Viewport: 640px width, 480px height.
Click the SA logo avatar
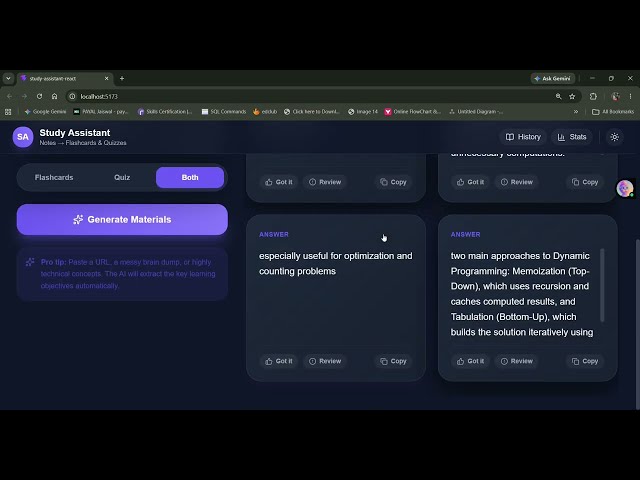click(23, 137)
